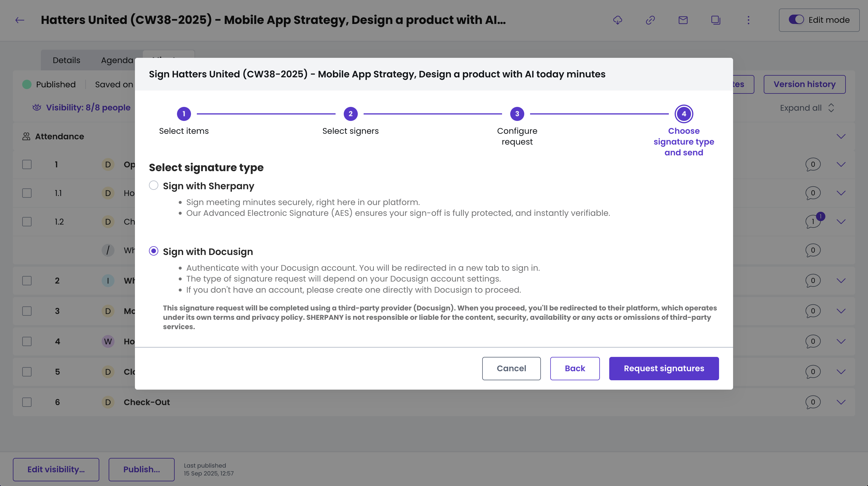Screen dimensions: 868x486
Task: Click Expand all toggle arrows
Action: tap(831, 108)
